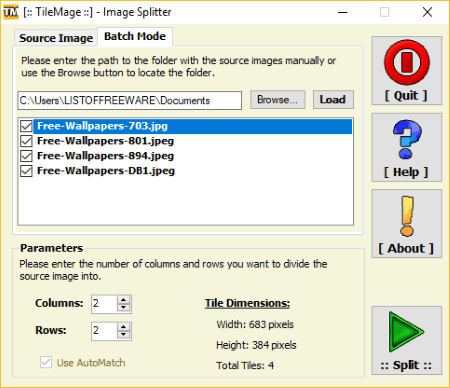This screenshot has height=388, width=450.
Task: Close the TileMage window
Action: 427,12
